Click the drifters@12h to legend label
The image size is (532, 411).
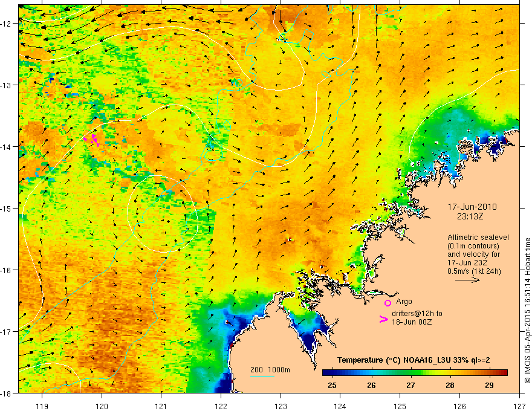[x=417, y=314]
